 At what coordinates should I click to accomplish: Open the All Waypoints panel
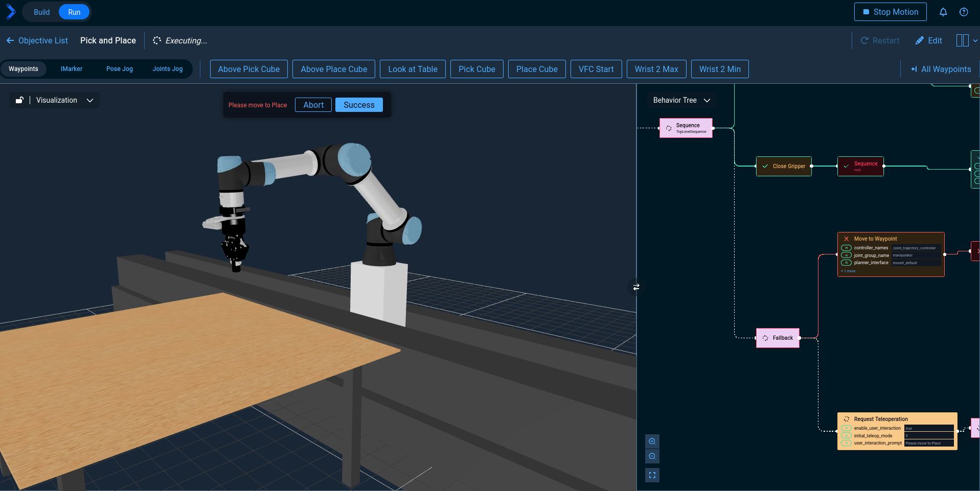point(941,69)
